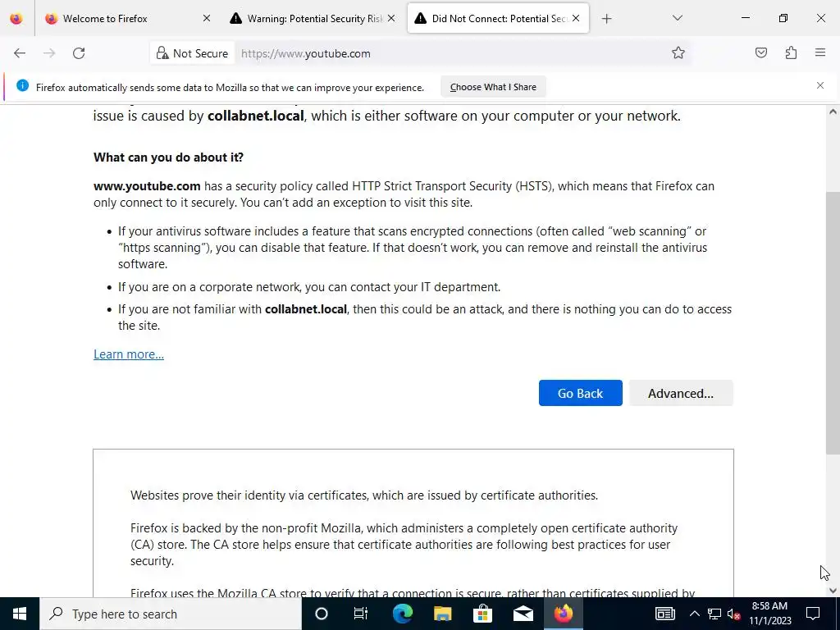Show hidden system tray icons

[x=694, y=614]
